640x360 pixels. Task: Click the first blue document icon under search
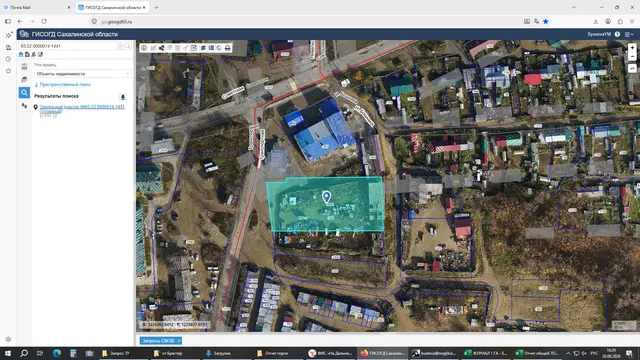21,54
